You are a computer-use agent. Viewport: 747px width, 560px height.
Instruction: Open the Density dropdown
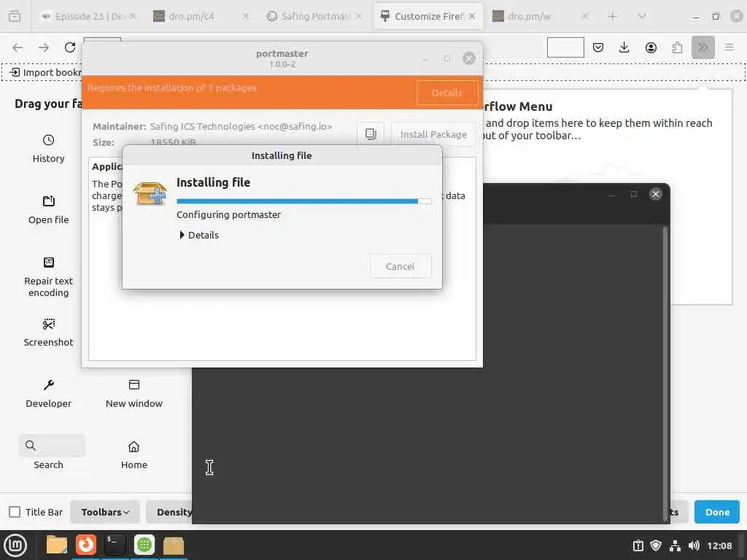(174, 512)
